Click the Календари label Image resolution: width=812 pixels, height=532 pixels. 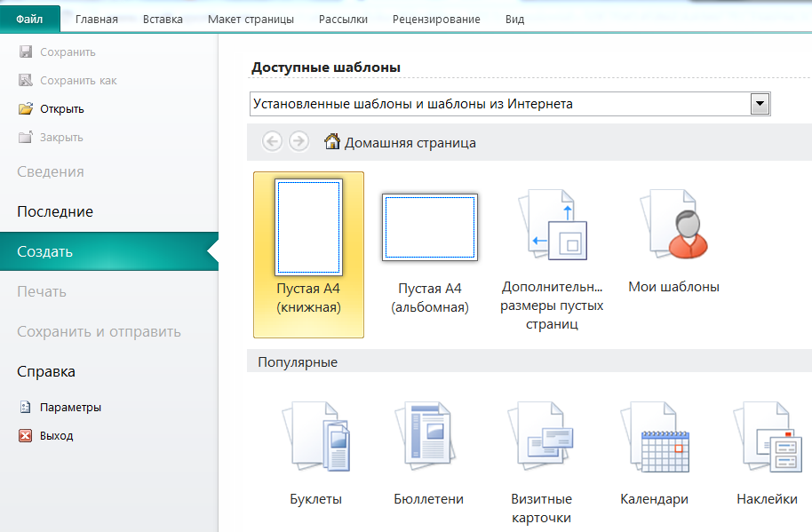pyautogui.click(x=654, y=498)
